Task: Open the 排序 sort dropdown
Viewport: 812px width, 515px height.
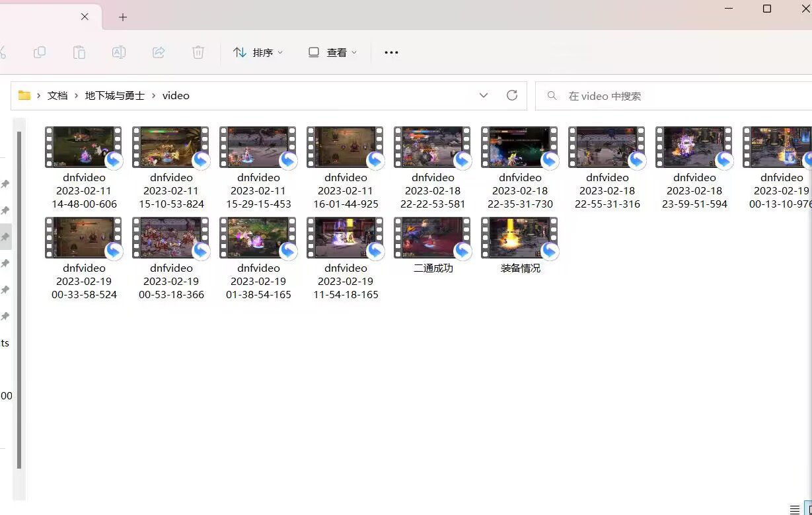Action: pyautogui.click(x=258, y=52)
